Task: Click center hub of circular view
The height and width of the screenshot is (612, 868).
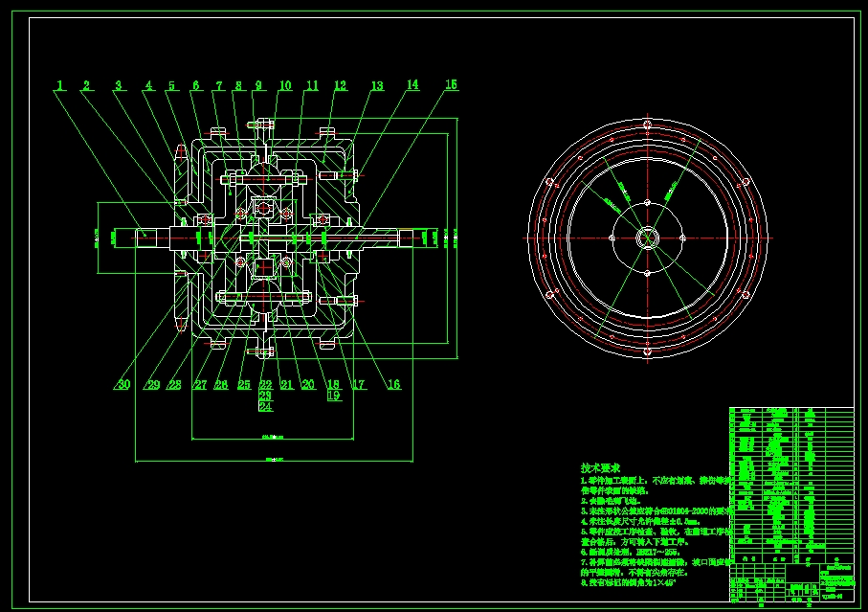Action: click(647, 238)
